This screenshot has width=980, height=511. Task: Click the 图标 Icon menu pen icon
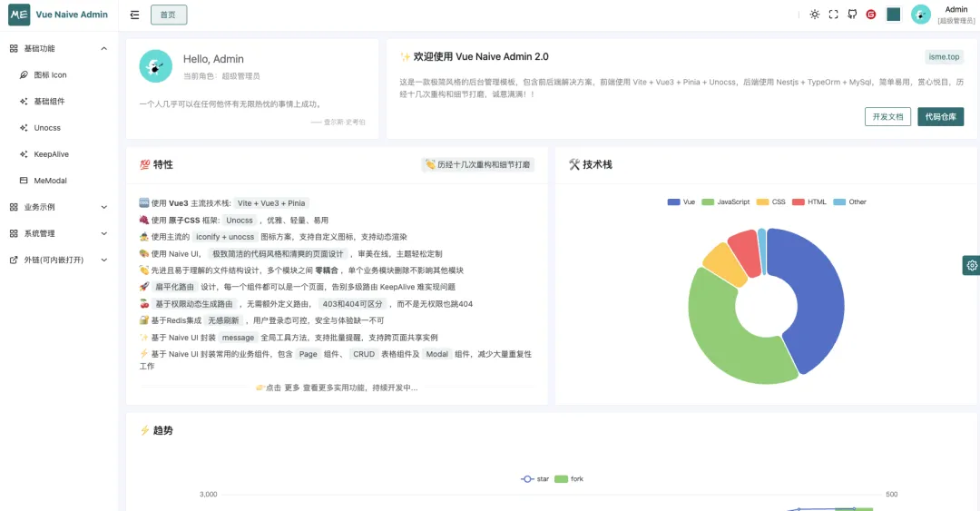[x=24, y=74]
